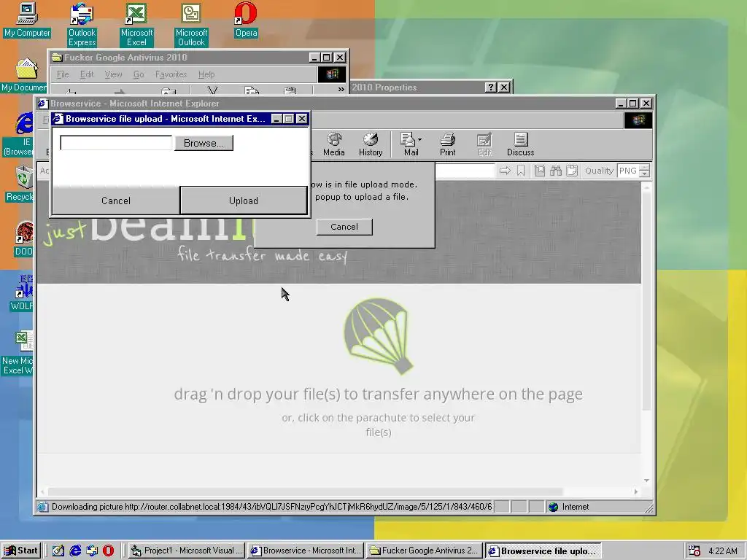Click the Go arrow next to address field
The width and height of the screenshot is (747, 560).
coord(505,171)
